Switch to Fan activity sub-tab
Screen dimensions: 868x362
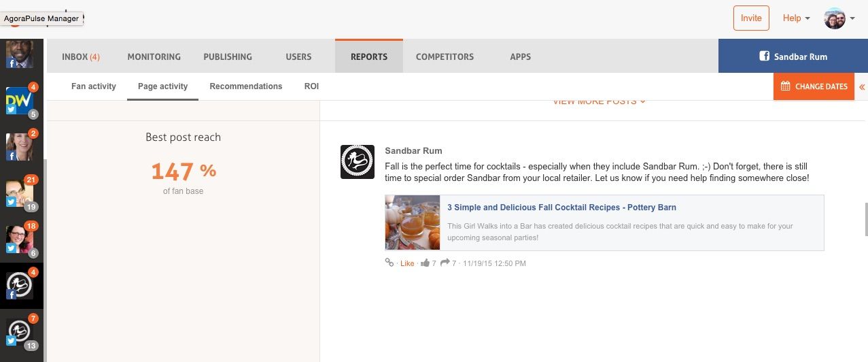coord(94,86)
